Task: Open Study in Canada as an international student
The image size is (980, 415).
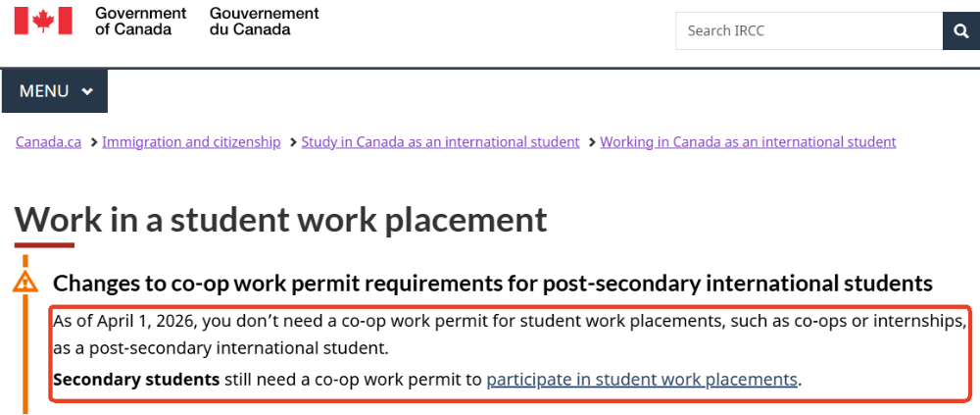Action: click(x=440, y=142)
